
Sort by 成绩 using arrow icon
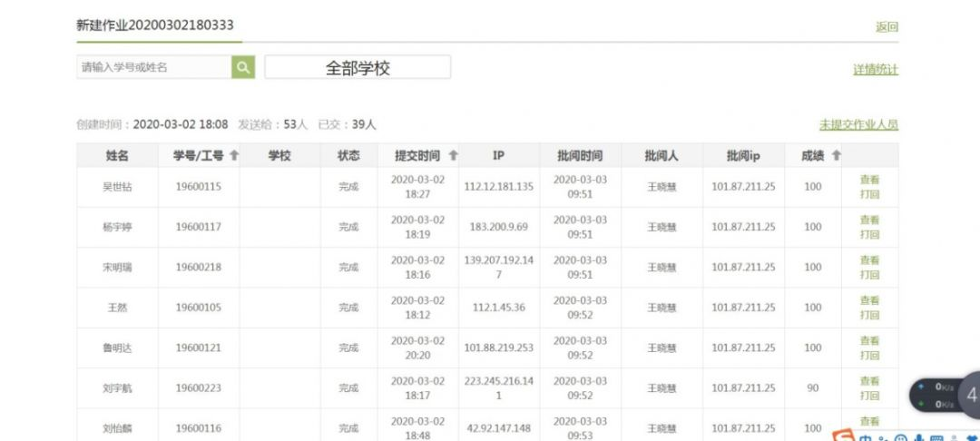(x=836, y=156)
